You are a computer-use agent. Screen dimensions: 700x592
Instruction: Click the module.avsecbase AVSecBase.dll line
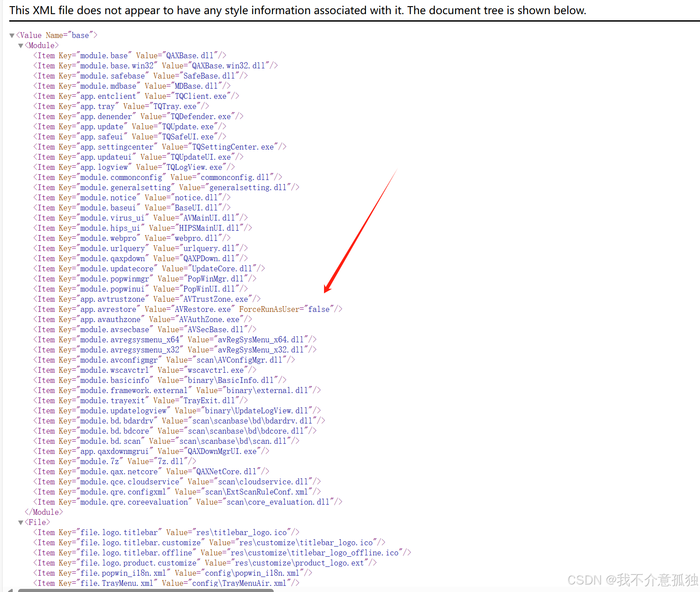[145, 330]
